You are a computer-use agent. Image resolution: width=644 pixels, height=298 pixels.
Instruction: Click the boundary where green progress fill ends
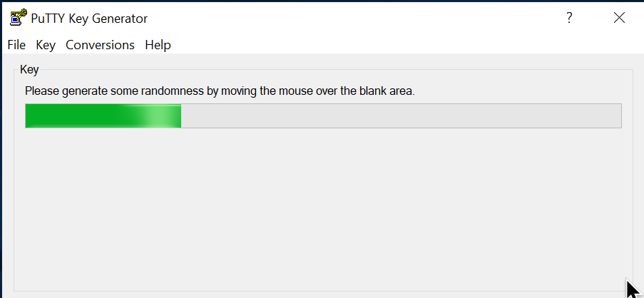[181, 115]
